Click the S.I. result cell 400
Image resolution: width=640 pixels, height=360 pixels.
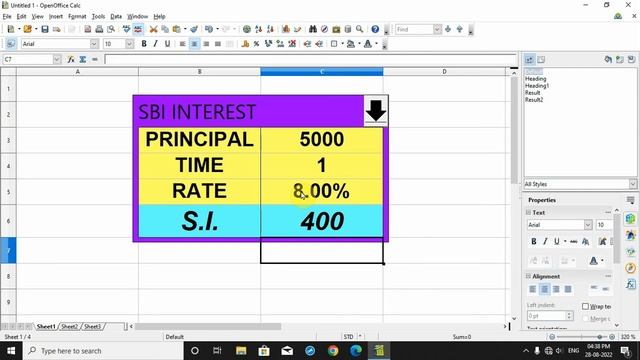[322, 221]
